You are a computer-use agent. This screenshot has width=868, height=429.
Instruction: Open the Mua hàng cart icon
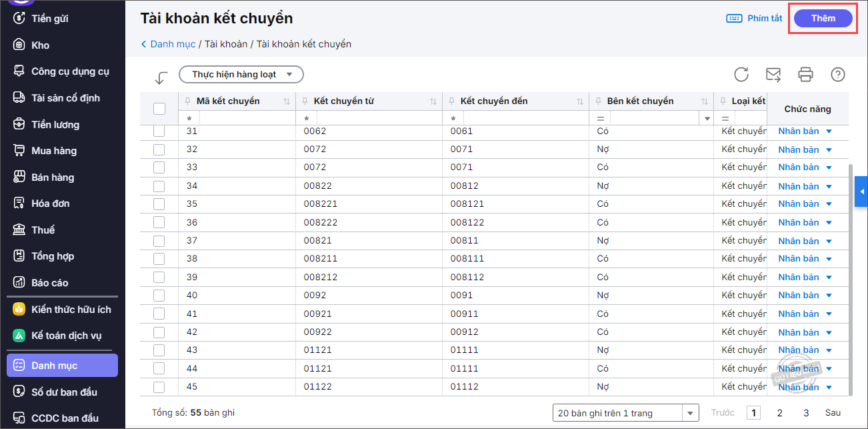19,151
